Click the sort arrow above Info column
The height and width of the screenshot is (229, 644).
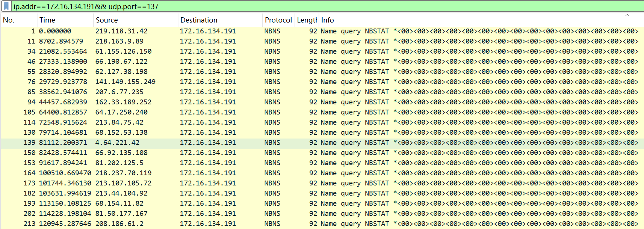coord(627,15)
